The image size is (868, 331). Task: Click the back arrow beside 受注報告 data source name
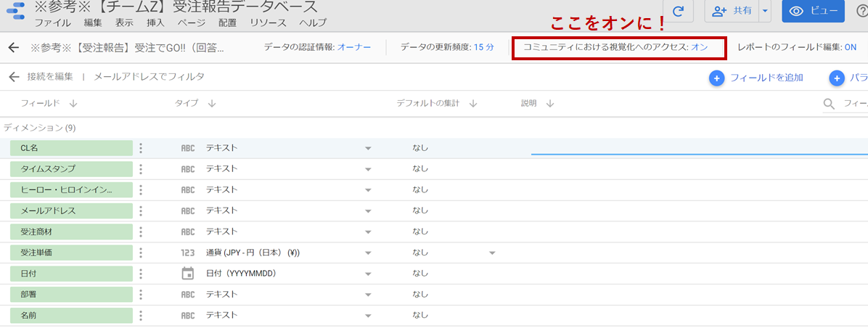[x=15, y=48]
